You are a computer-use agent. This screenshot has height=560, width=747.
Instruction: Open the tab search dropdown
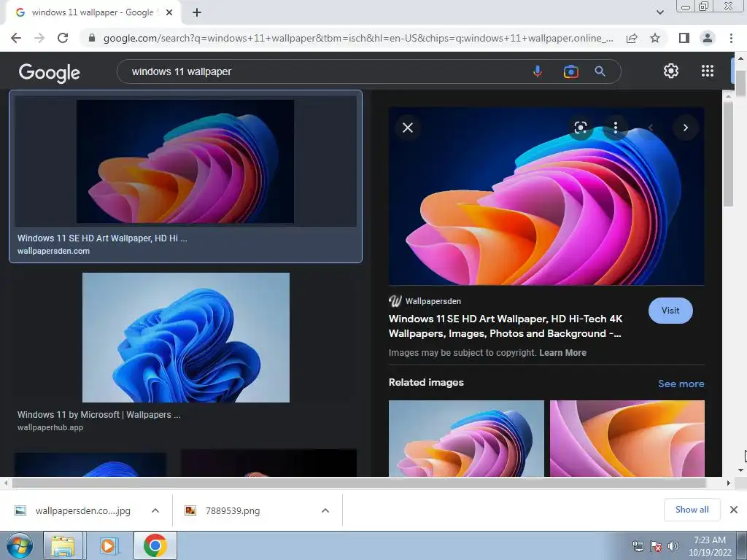tap(659, 12)
